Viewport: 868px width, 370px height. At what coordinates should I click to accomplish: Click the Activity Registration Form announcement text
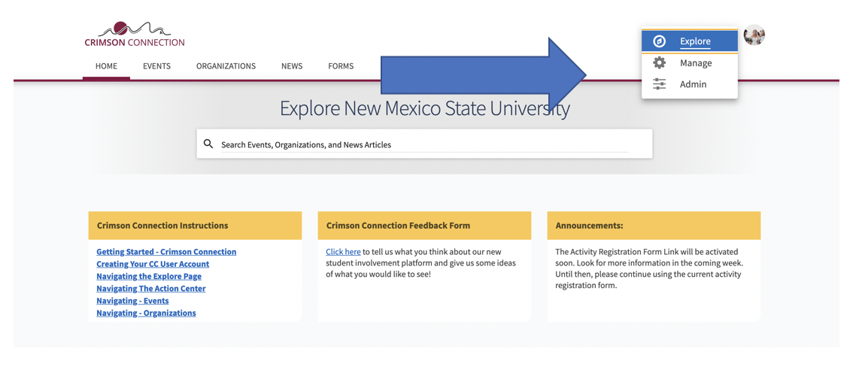pyautogui.click(x=649, y=268)
